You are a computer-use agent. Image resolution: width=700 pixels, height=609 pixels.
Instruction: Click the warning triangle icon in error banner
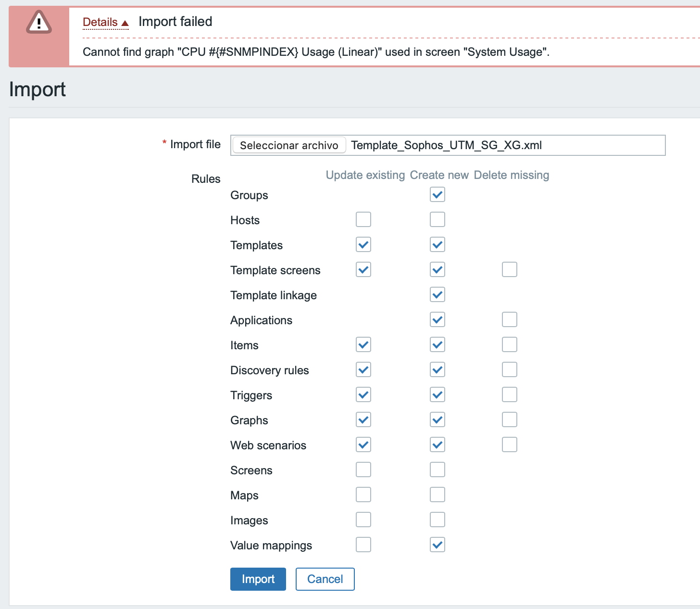[x=38, y=23]
